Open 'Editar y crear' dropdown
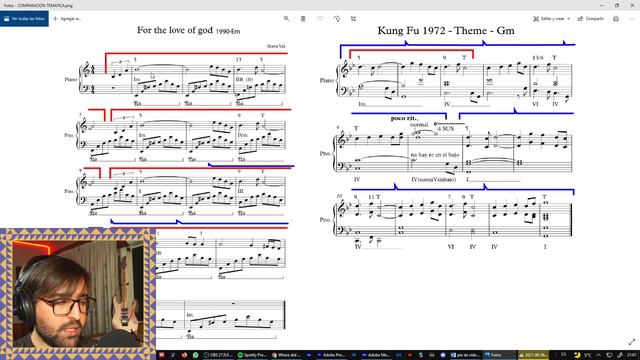640x360 pixels. click(552, 19)
